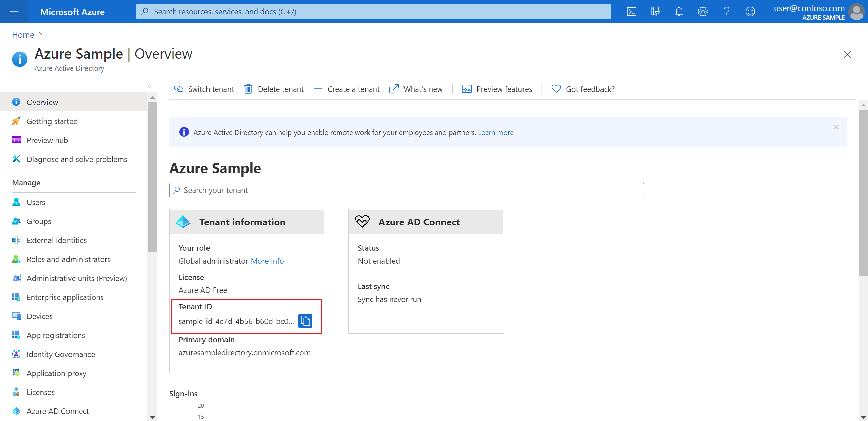Screen dimensions: 868x421
Task: Click the Sign-ins section heading
Action: [x=183, y=393]
